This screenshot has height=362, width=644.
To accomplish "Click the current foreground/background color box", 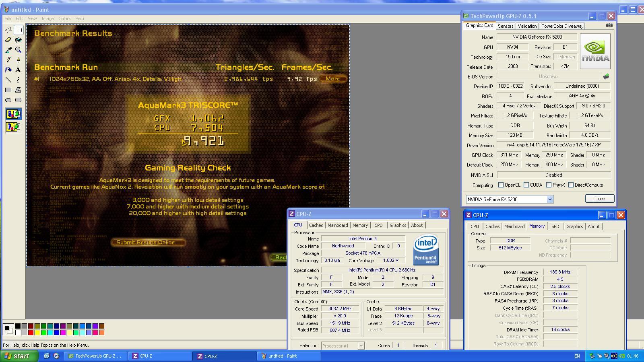I will [x=8, y=329].
